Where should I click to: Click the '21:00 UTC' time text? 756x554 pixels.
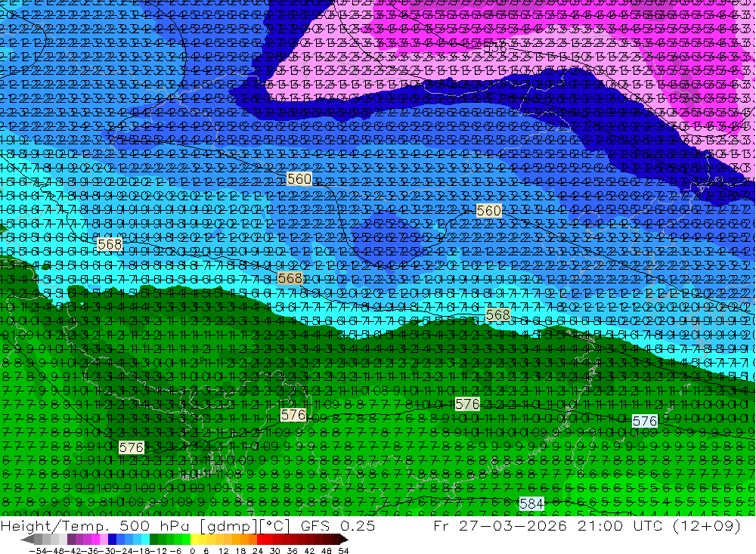(621, 525)
